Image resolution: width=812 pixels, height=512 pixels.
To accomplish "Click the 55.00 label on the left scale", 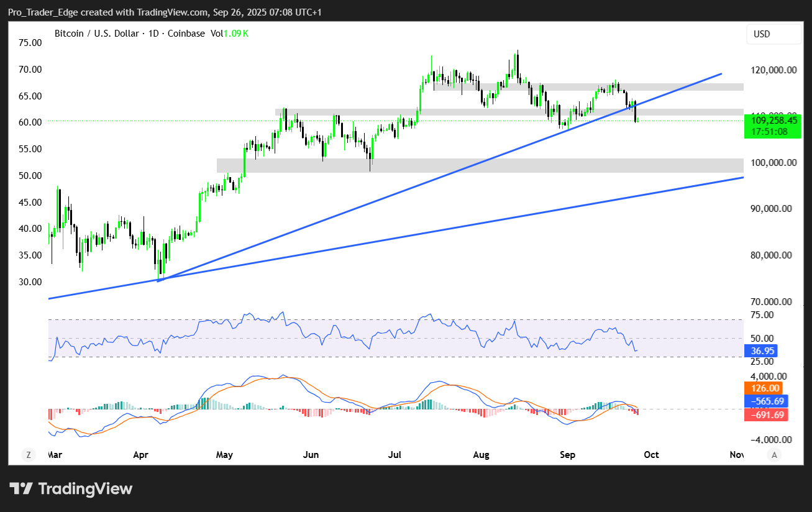I will coord(30,149).
